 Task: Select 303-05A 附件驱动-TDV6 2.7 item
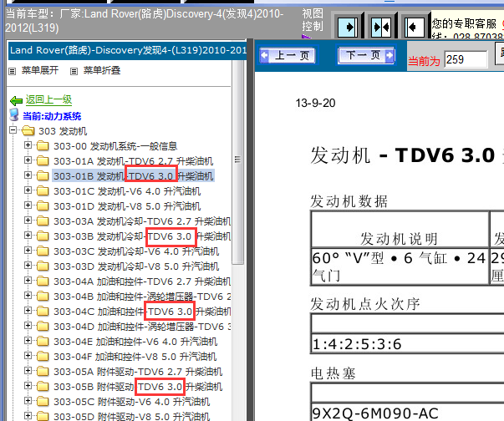[x=138, y=372]
